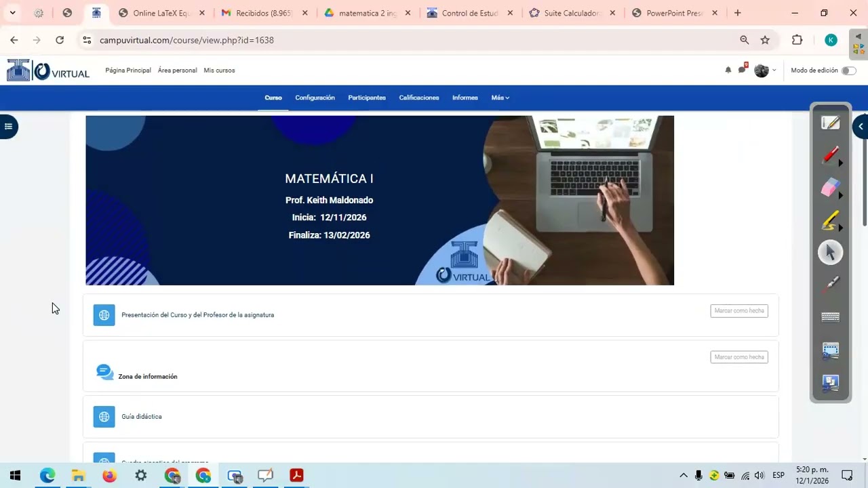Image resolution: width=868 pixels, height=488 pixels.
Task: Open Guía didáctica resource
Action: coord(142,417)
